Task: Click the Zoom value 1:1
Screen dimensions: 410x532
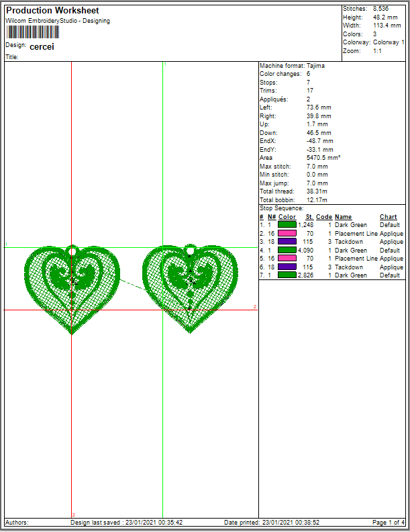Action: 377,51
